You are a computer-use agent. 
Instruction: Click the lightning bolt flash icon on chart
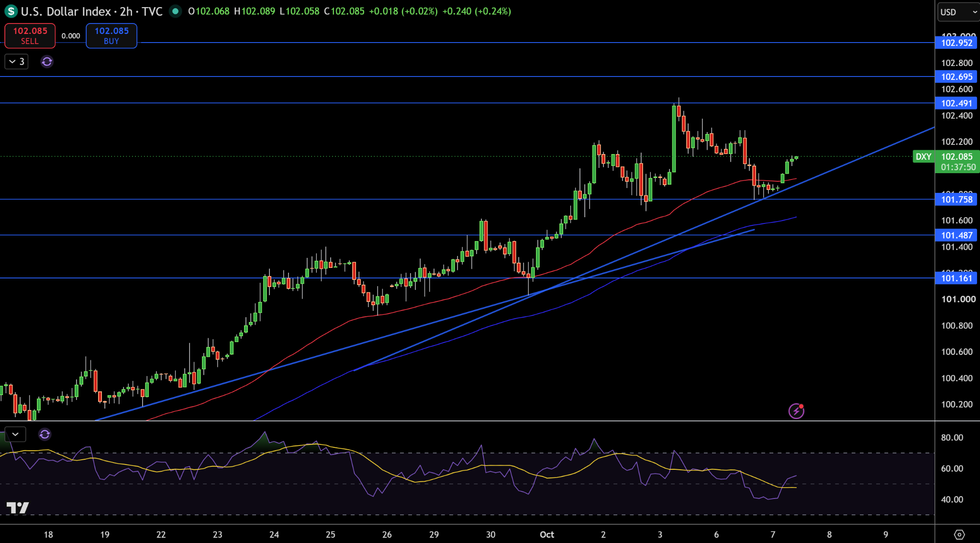[x=796, y=411]
